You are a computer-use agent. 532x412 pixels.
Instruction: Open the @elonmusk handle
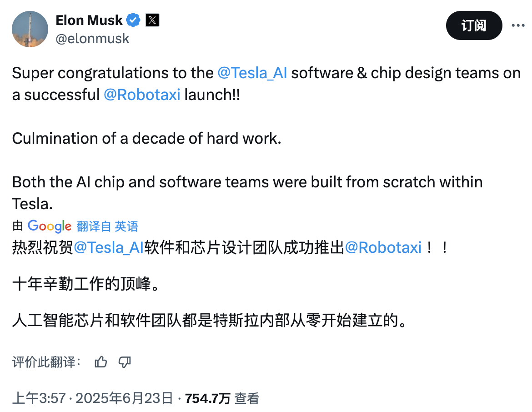coord(93,38)
